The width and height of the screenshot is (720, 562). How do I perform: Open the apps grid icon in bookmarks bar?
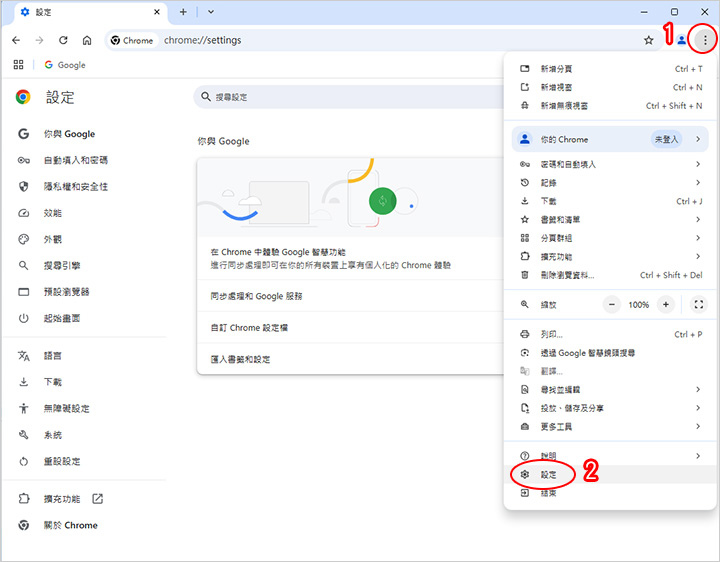pos(18,65)
